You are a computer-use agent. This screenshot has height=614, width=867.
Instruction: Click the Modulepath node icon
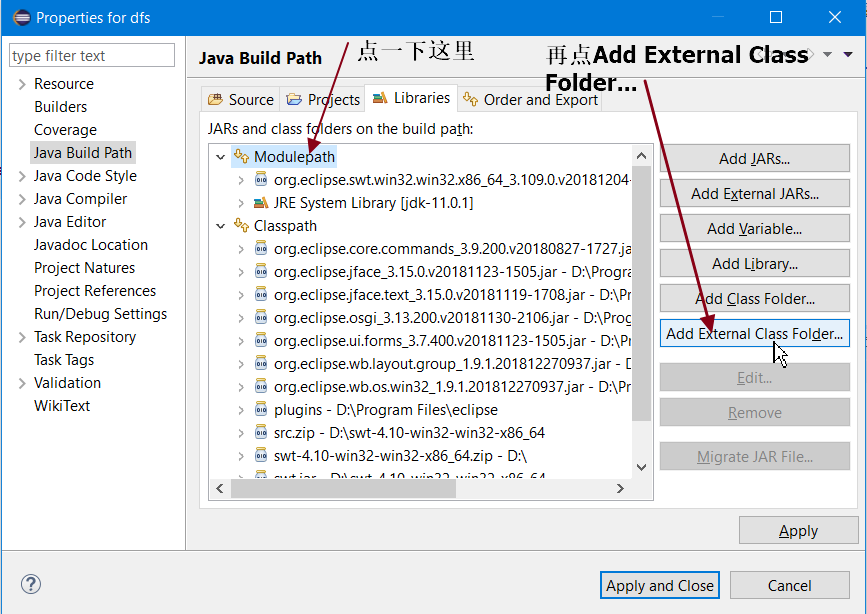tap(241, 157)
